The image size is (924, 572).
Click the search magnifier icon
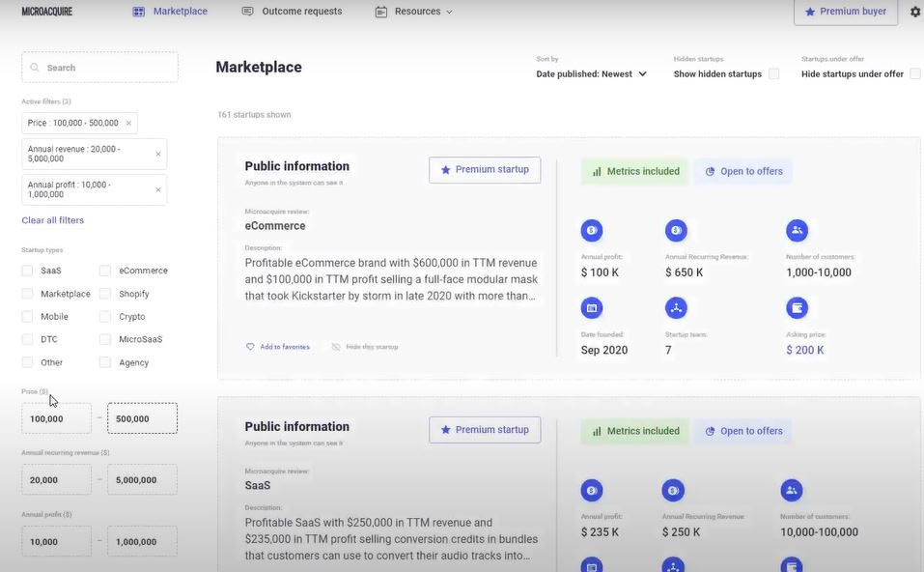pyautogui.click(x=35, y=68)
